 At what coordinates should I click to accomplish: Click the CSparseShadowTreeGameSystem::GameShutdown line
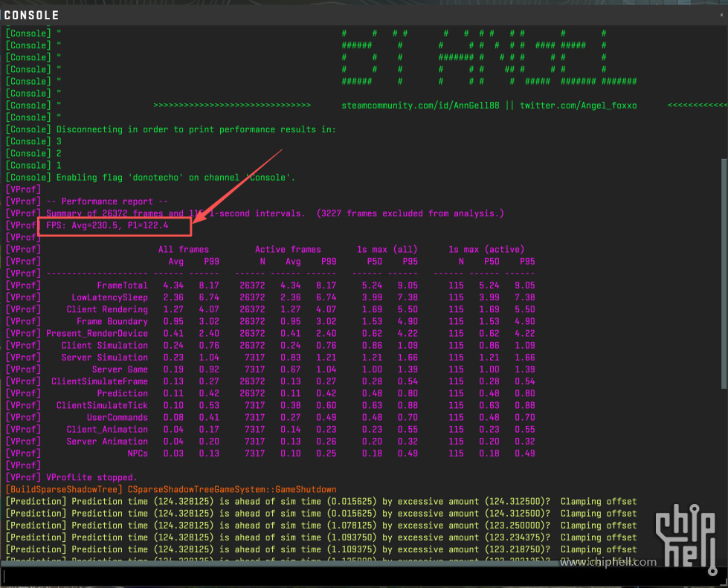click(x=231, y=489)
